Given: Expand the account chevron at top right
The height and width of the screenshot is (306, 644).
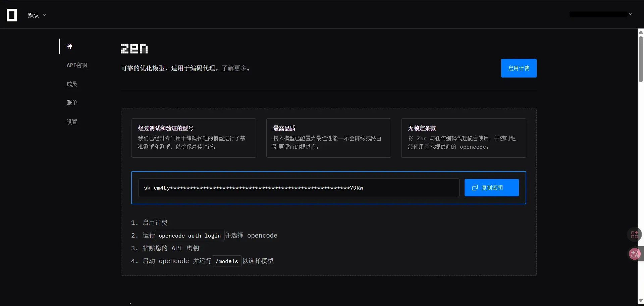Looking at the screenshot, I should point(631,14).
